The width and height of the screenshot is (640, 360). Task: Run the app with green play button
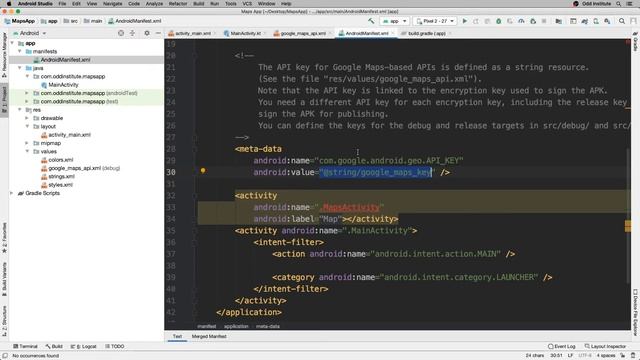coord(464,21)
